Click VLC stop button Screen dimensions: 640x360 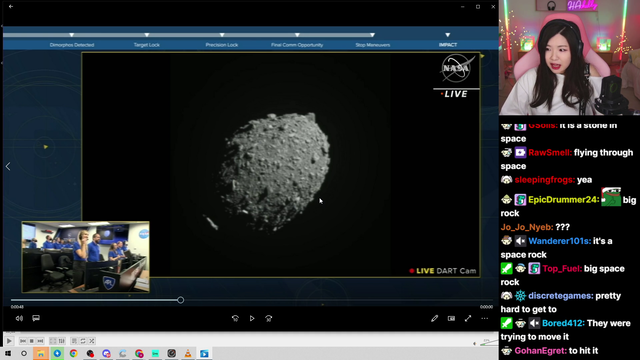tap(31, 341)
